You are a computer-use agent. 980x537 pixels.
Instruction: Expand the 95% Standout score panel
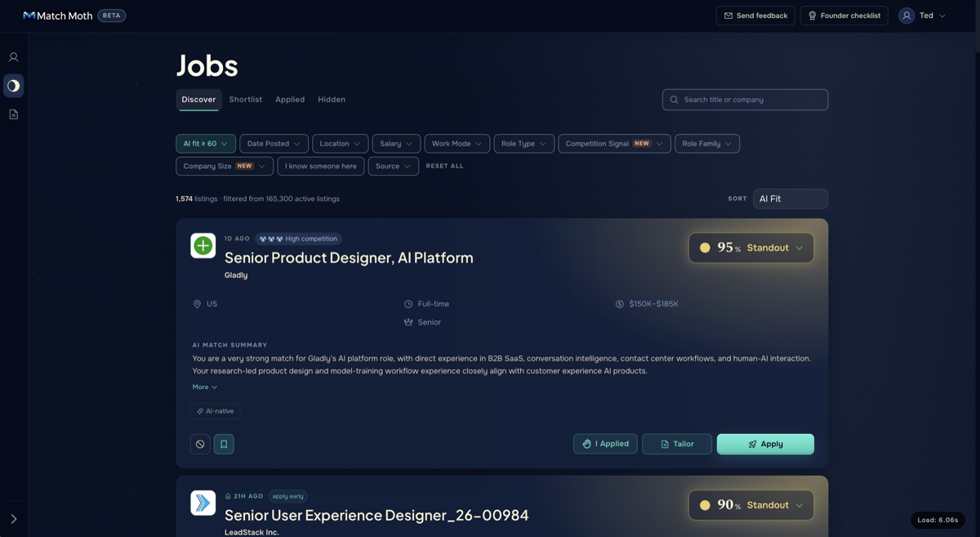tap(751, 248)
